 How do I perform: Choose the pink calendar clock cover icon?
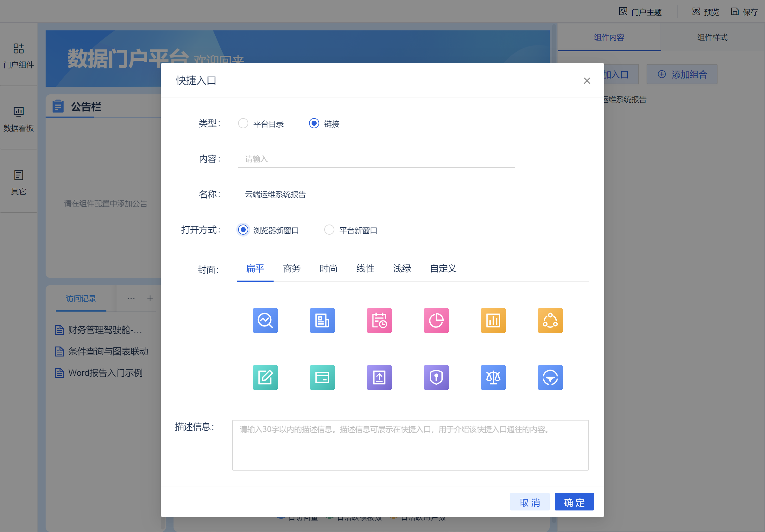[379, 320]
